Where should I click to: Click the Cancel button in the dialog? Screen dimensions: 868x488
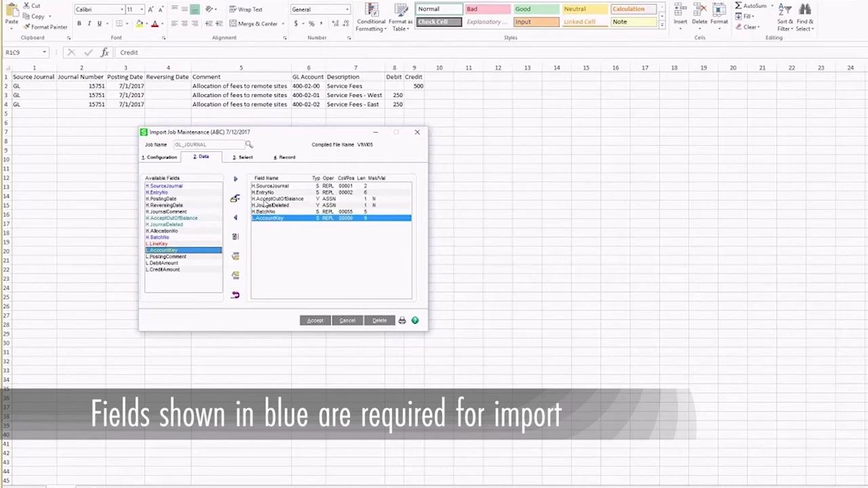pos(347,321)
